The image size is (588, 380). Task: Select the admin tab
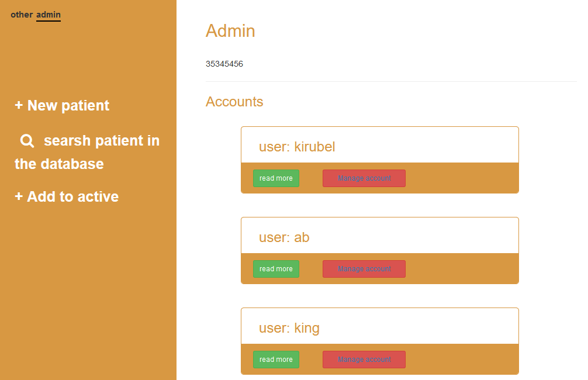pos(48,14)
